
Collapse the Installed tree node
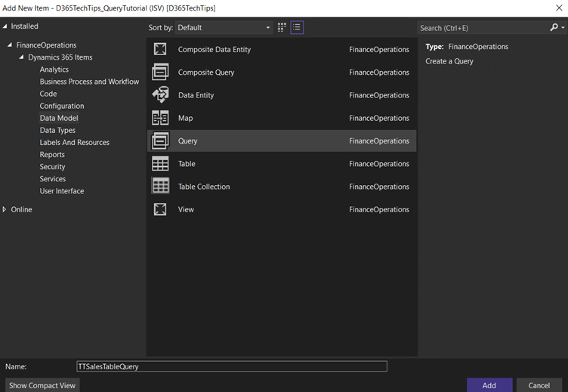point(5,26)
